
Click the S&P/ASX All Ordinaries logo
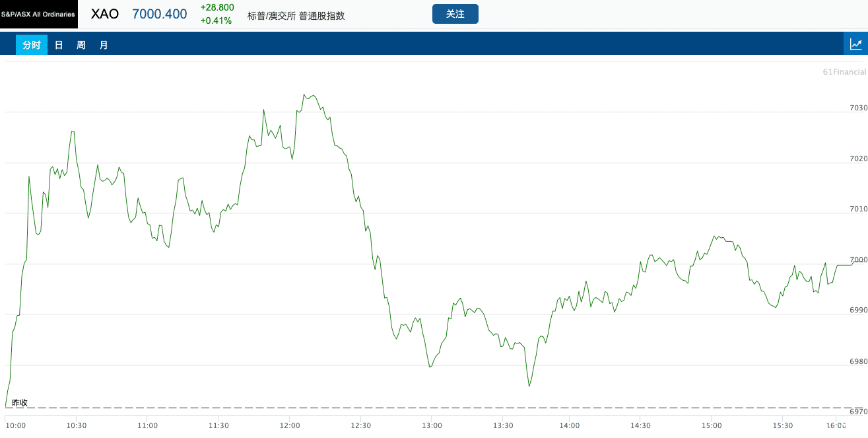click(x=38, y=14)
